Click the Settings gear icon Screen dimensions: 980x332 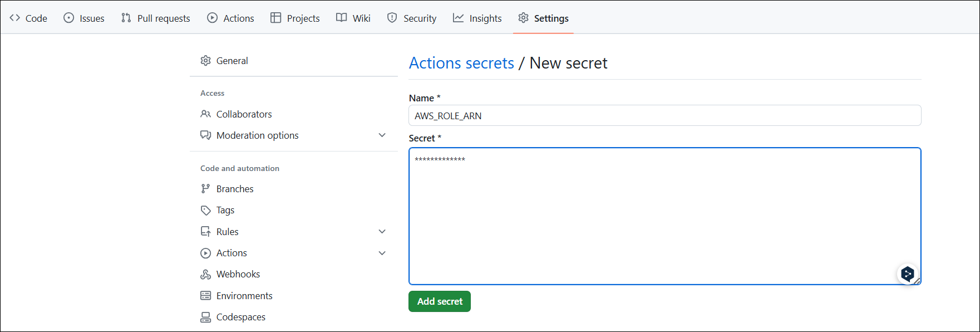pyautogui.click(x=523, y=17)
